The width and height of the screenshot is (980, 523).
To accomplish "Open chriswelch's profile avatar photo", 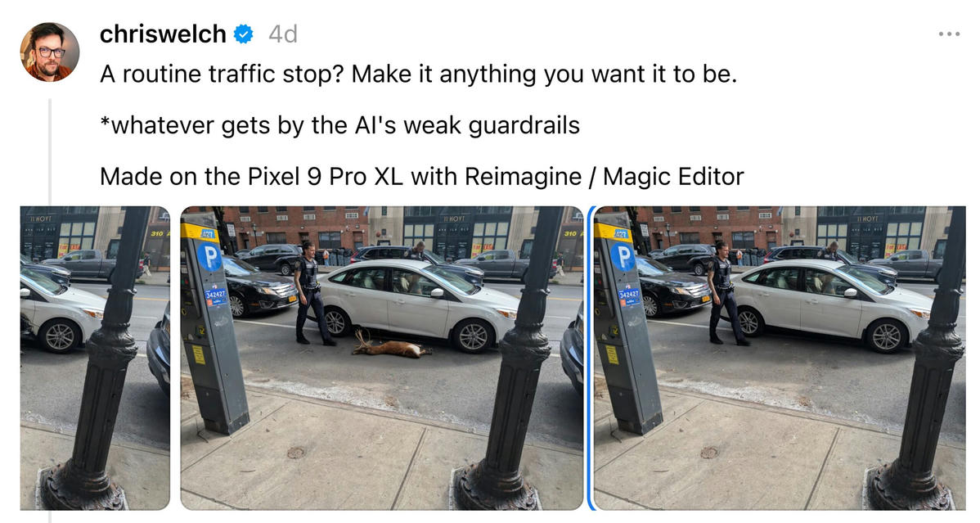I will 49,52.
